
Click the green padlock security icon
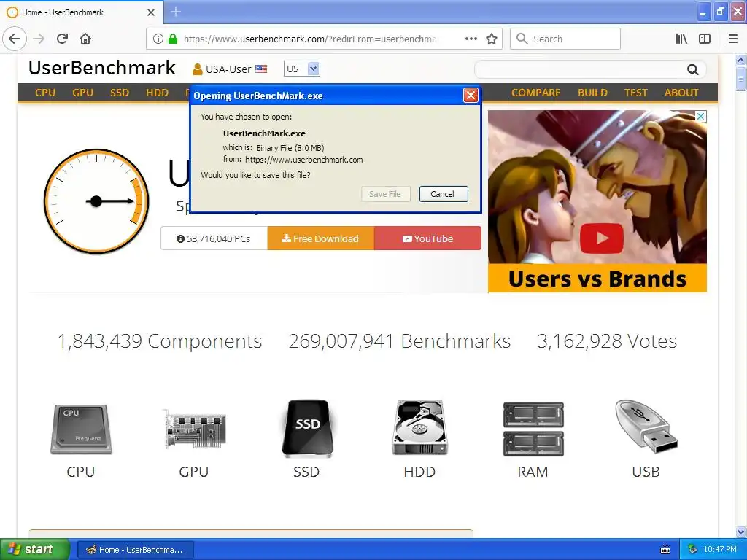click(x=173, y=39)
